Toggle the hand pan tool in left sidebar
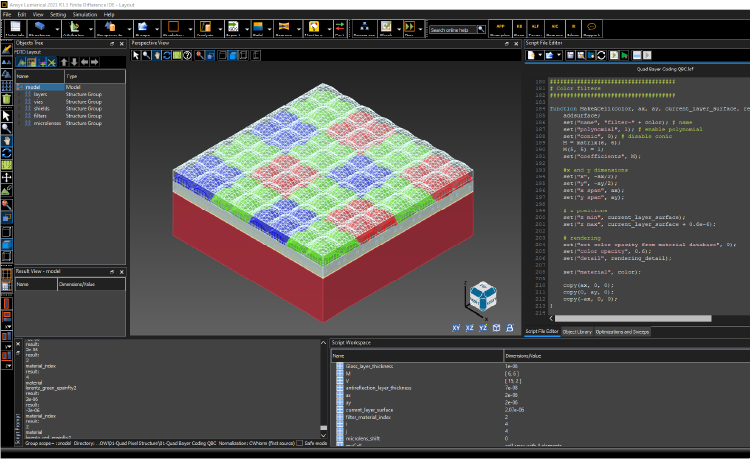The width and height of the screenshot is (750, 459). point(7,141)
